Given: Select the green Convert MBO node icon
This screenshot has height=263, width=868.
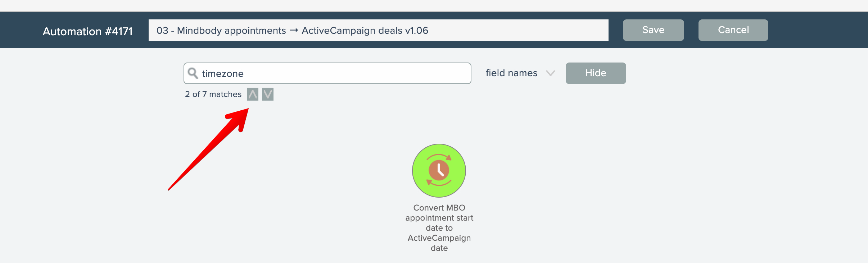Looking at the screenshot, I should pos(439,171).
